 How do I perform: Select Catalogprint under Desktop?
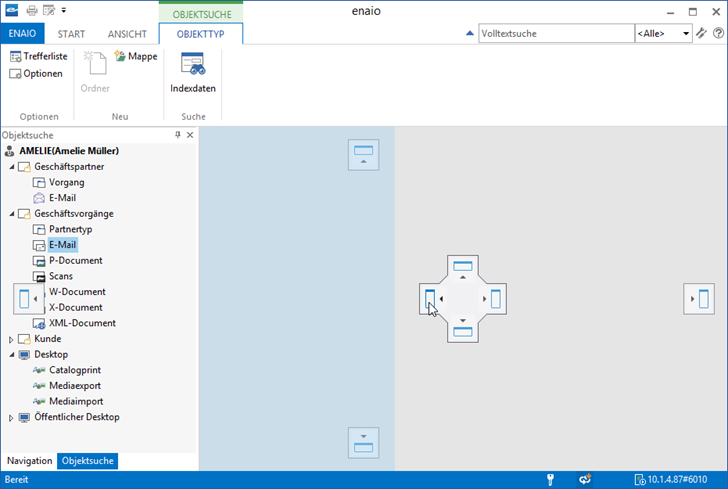75,370
